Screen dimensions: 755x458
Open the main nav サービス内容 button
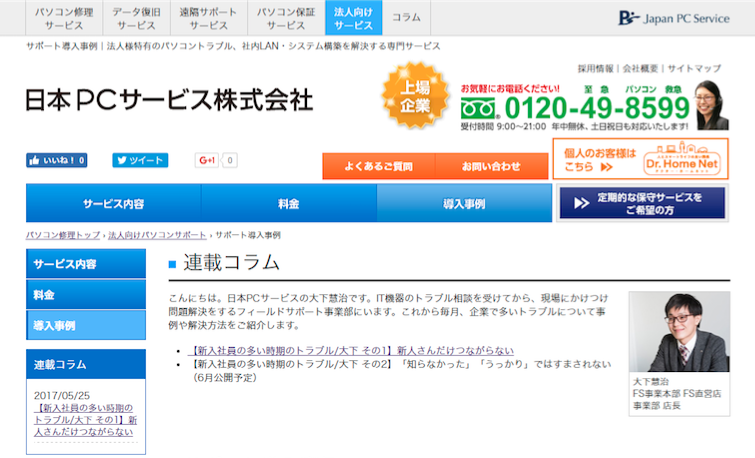(x=114, y=203)
